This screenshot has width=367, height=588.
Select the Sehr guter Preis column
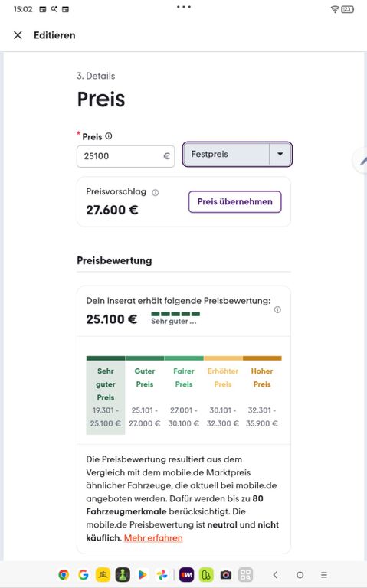106,395
